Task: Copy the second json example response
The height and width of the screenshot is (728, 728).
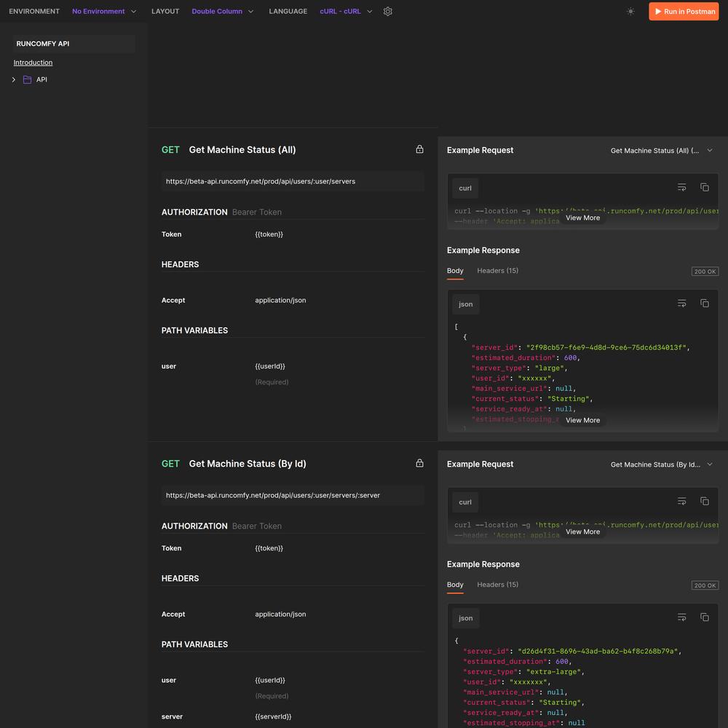Action: coord(704,617)
